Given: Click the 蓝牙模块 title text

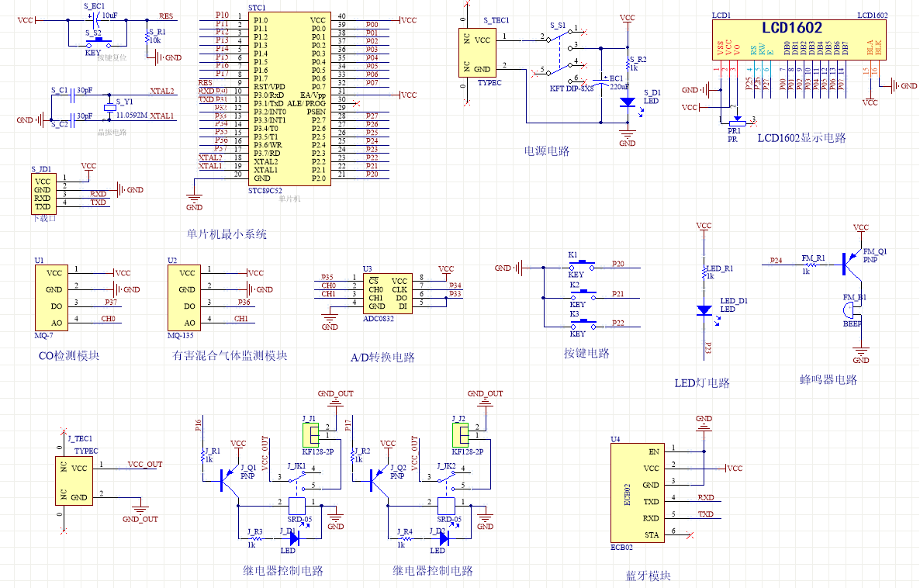Looking at the screenshot, I should click(x=648, y=576).
